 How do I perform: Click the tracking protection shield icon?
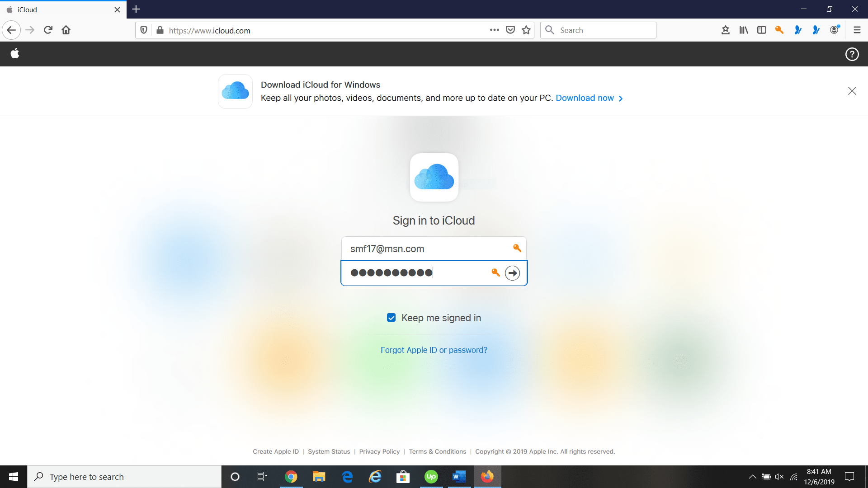click(x=144, y=30)
